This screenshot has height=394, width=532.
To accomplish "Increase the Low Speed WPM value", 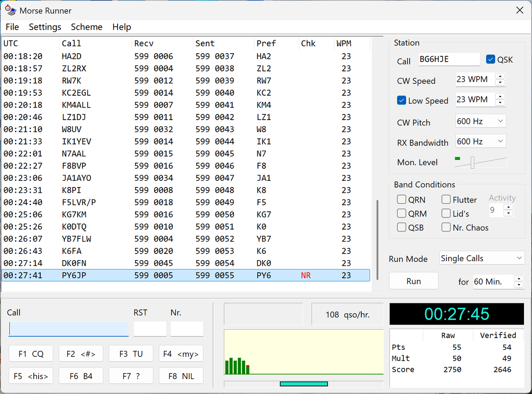I will (501, 97).
